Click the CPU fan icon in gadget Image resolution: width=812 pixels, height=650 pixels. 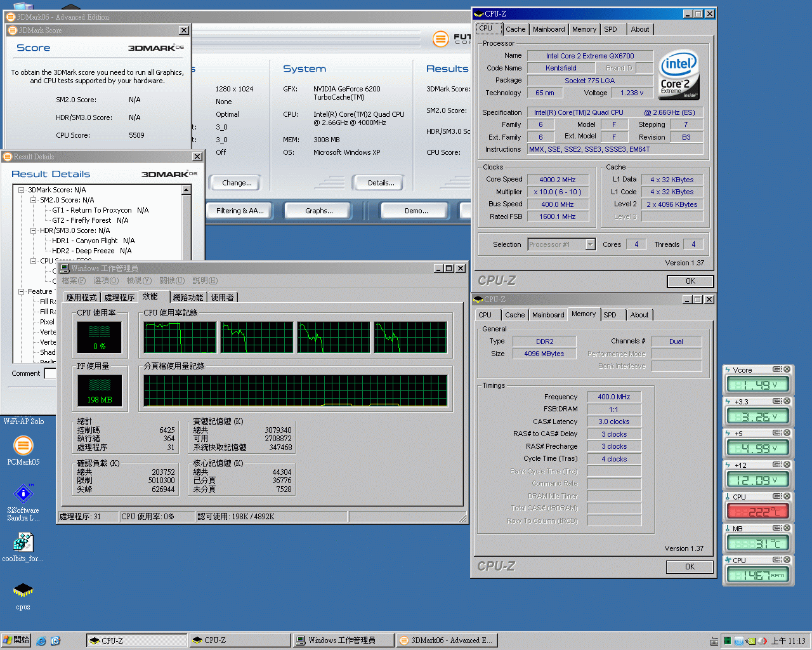click(728, 560)
